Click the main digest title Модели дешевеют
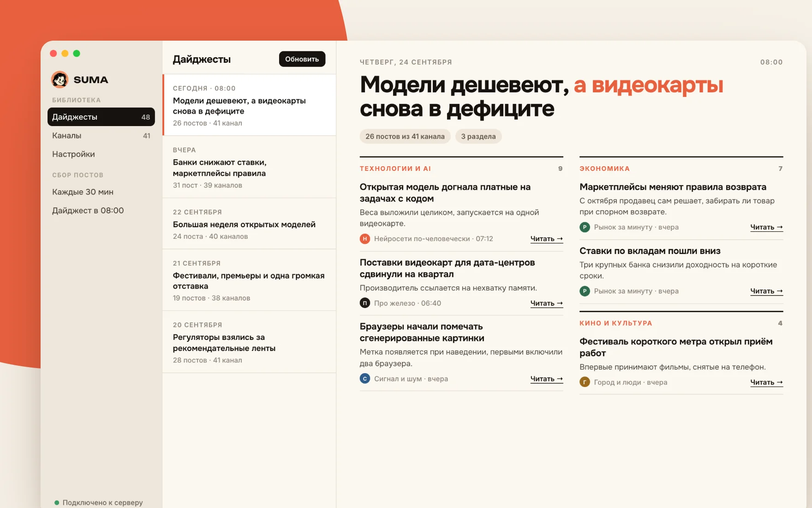This screenshot has width=812, height=508. 541,97
